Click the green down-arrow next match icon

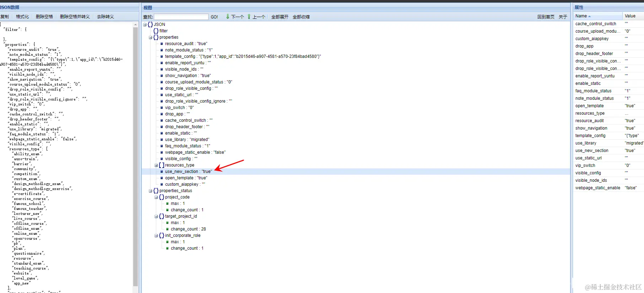[228, 16]
